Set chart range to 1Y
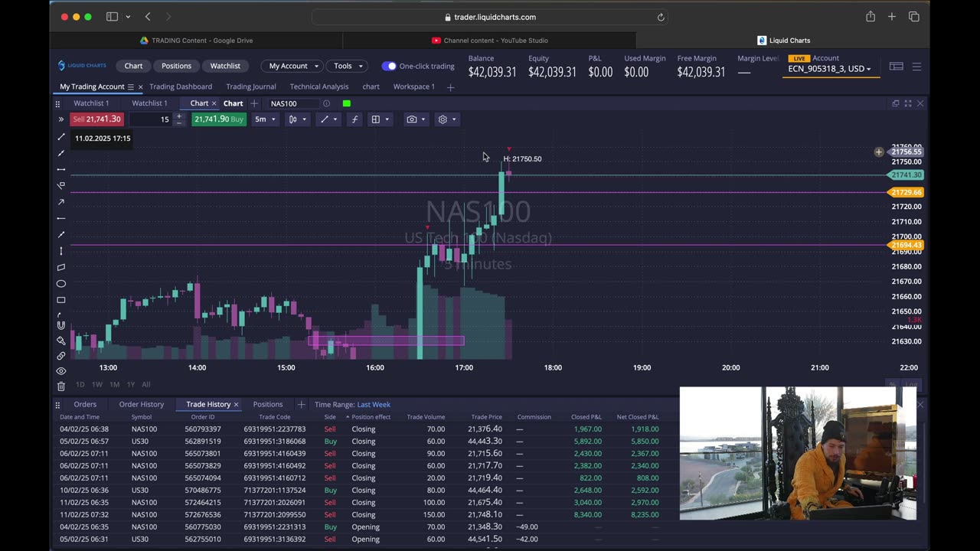This screenshot has height=551, width=980. 131,384
